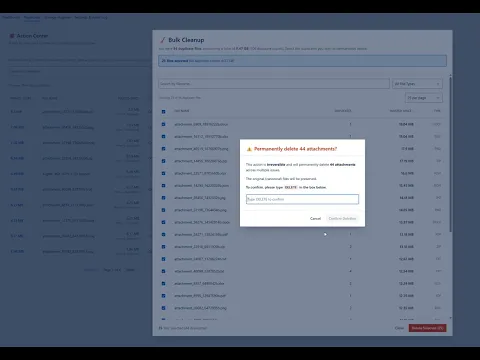Cancel the permanent delete dialog
This screenshot has width=480, height=360.
315,218
